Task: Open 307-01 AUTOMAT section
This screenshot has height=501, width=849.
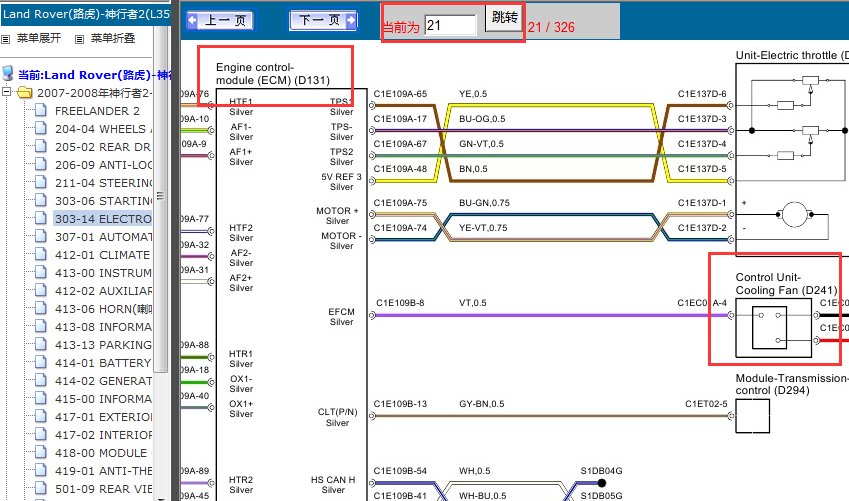Action: (x=103, y=237)
